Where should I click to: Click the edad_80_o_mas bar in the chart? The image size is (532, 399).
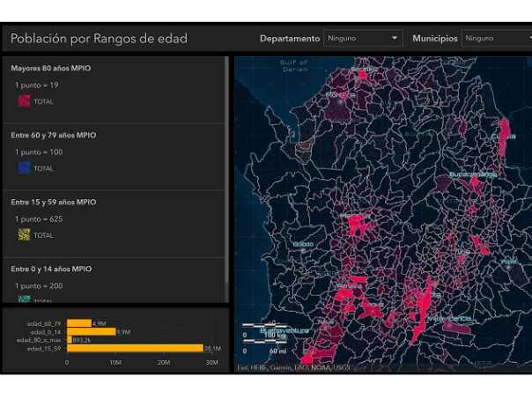(69, 340)
